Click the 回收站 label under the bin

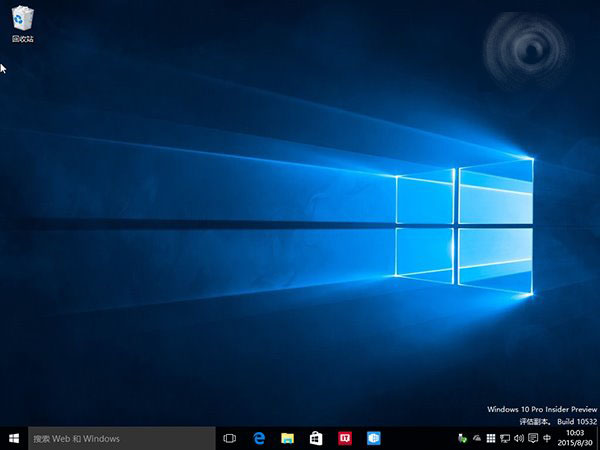(21, 39)
